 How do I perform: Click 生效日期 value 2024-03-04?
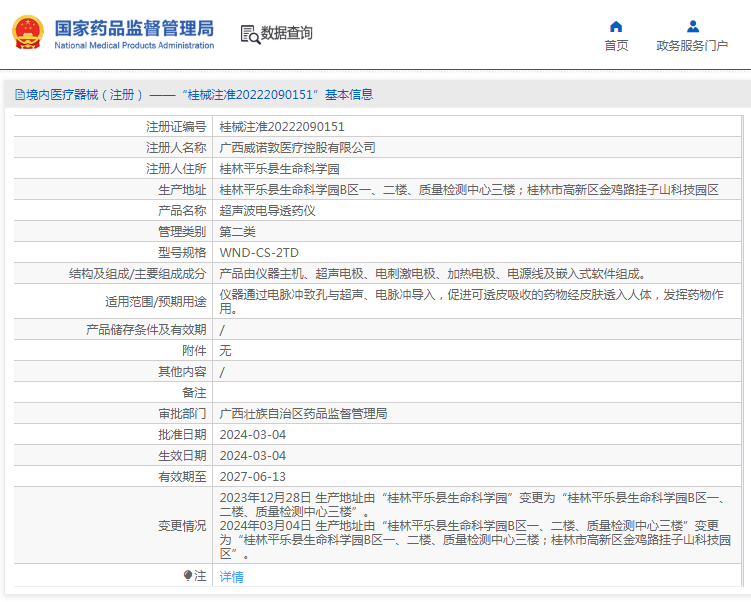click(x=252, y=456)
